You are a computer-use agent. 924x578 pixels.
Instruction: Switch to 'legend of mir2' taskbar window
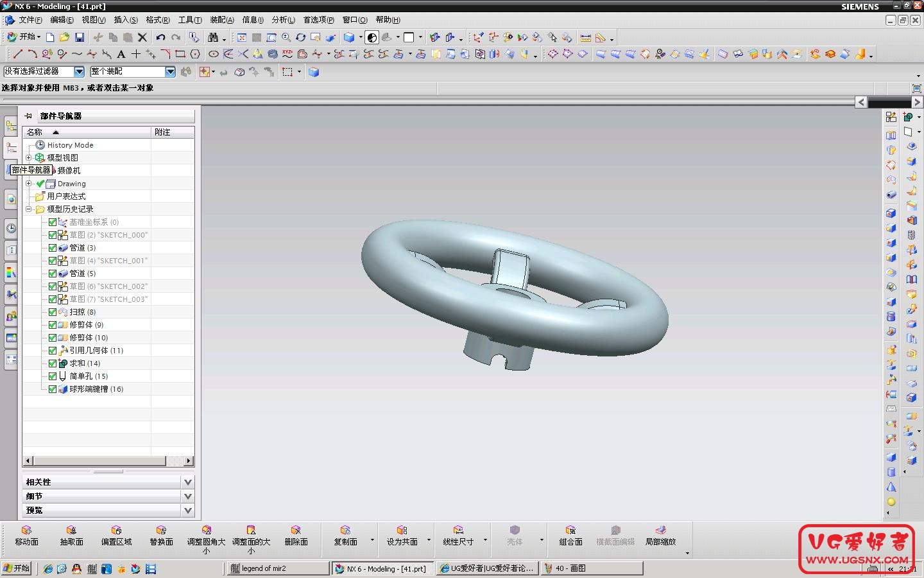278,568
